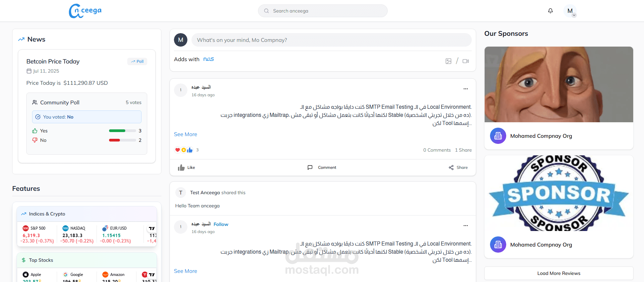The width and height of the screenshot is (644, 282).
Task: Toggle Follow on the shared post author
Action: pyautogui.click(x=221, y=224)
